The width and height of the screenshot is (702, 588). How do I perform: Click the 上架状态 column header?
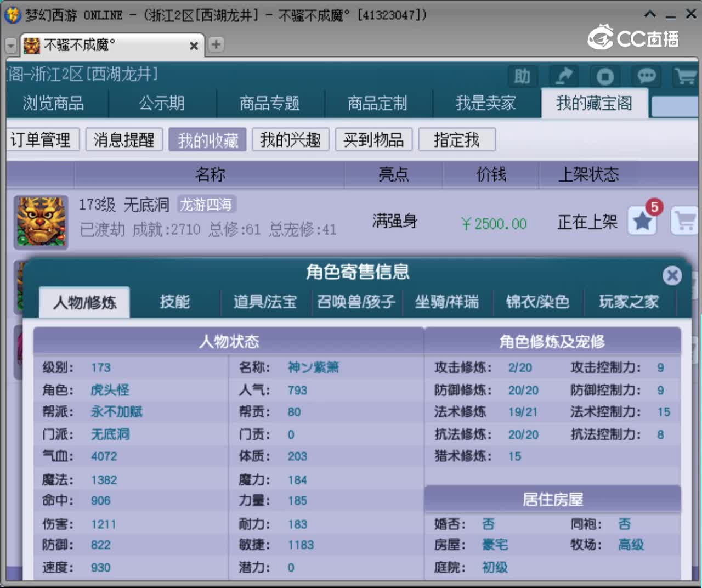(588, 174)
